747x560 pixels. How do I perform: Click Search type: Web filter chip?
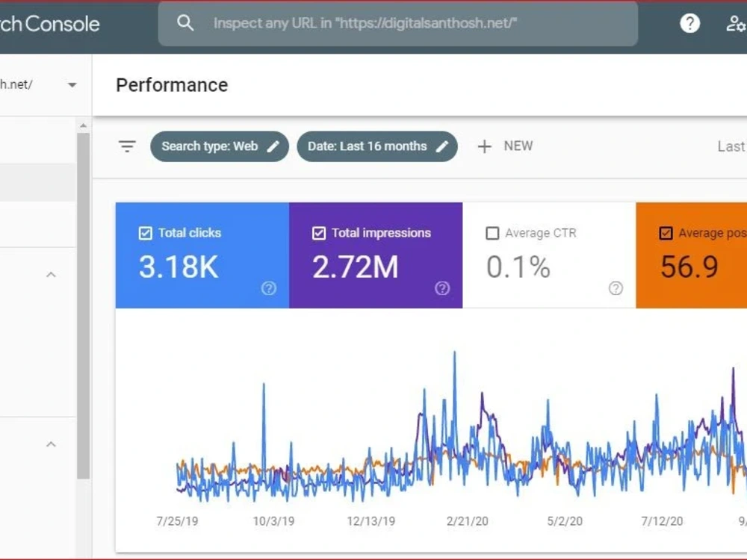(219, 146)
